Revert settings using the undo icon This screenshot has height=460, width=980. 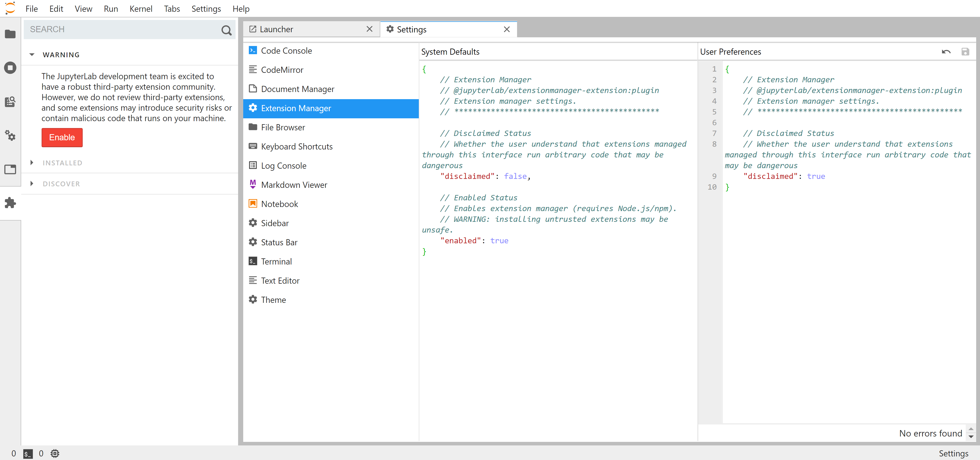(946, 52)
